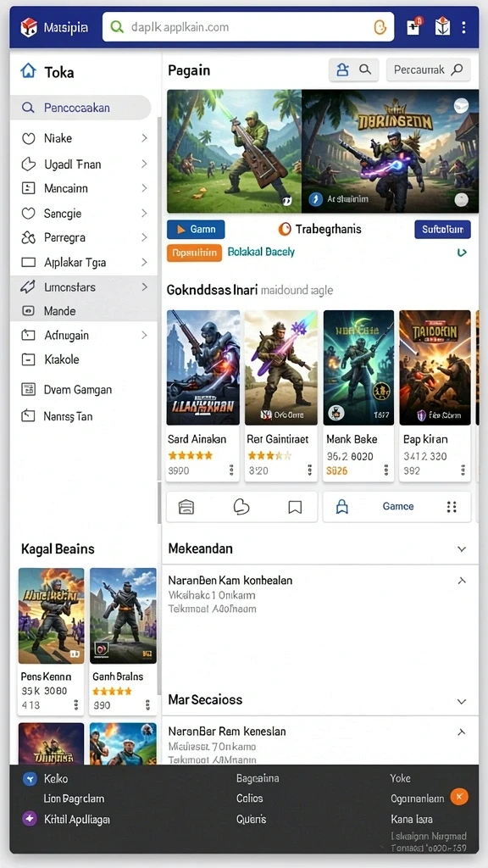
Task: Click the bookmark icon below game cards
Action: (x=295, y=507)
